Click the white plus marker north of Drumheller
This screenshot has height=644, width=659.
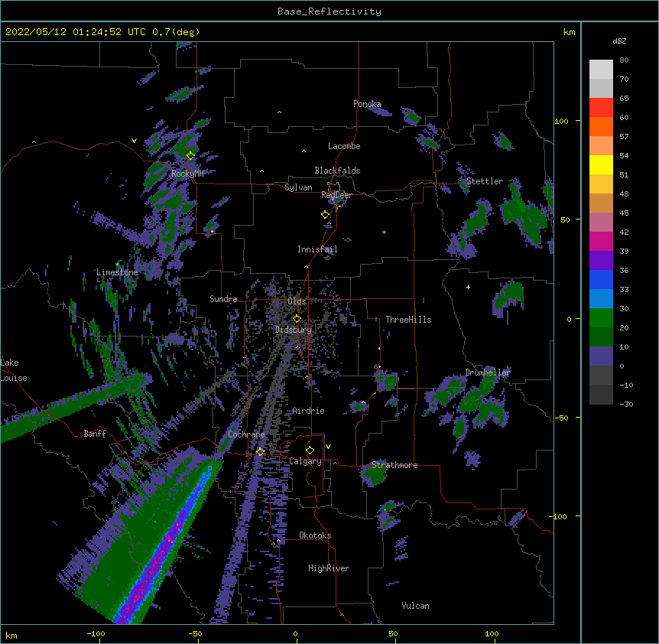click(468, 287)
